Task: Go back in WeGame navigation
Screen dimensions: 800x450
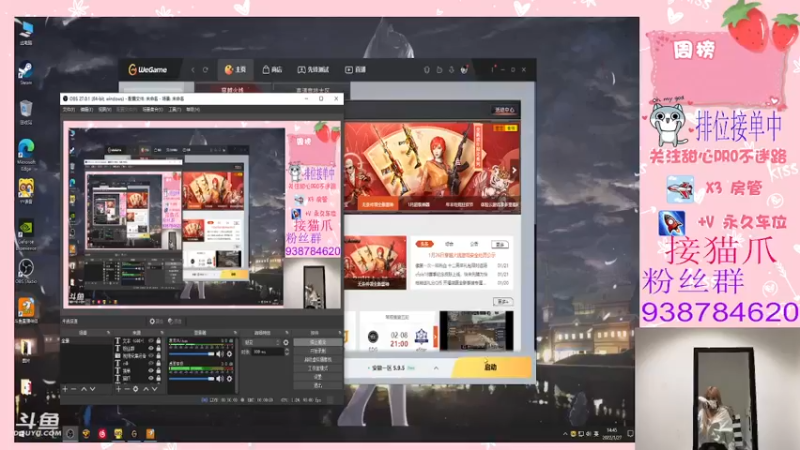Action: tap(193, 69)
